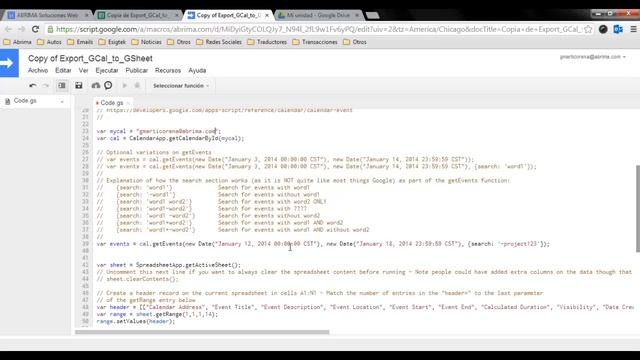
Task: Bookmark this page with star icon
Action: click(x=588, y=29)
